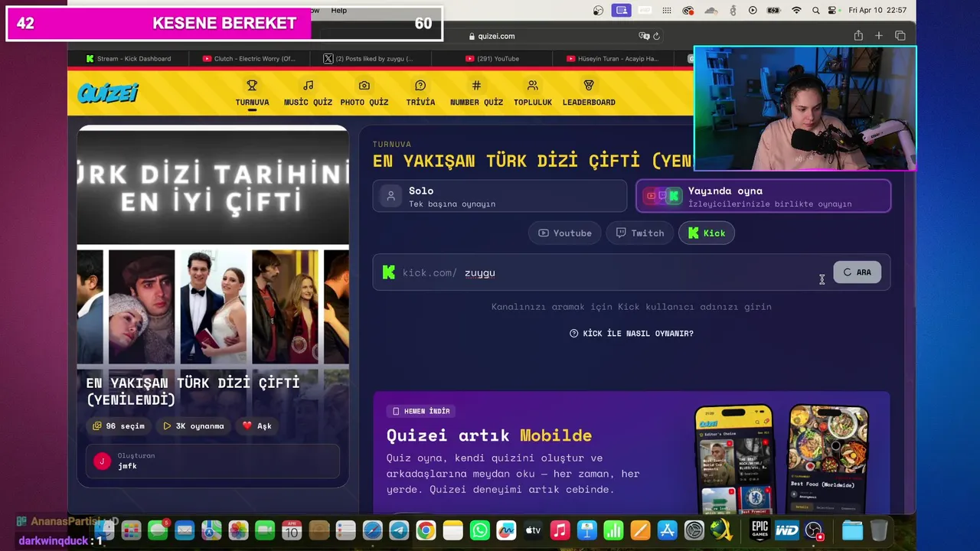
Task: Open Safari from the dock
Action: tap(372, 530)
